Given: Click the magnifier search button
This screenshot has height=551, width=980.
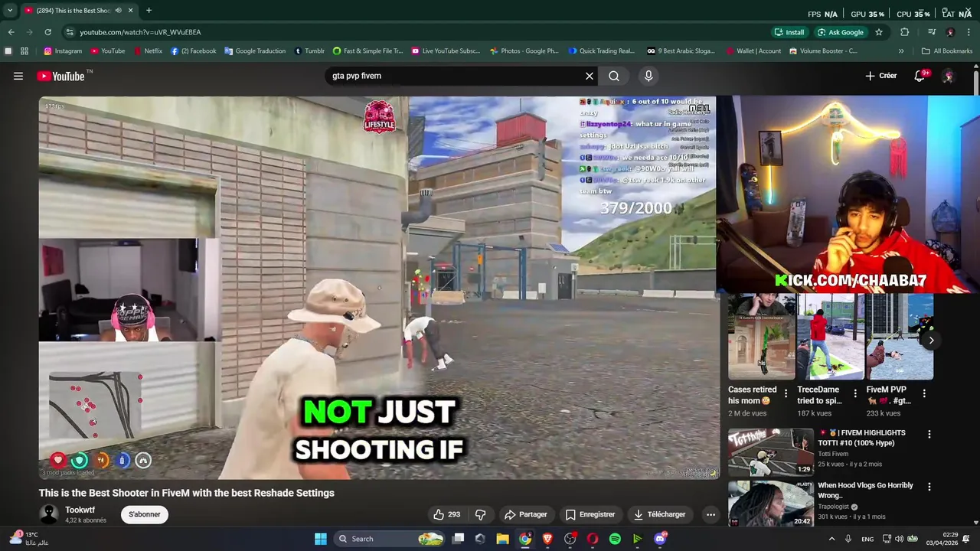Looking at the screenshot, I should tap(614, 76).
